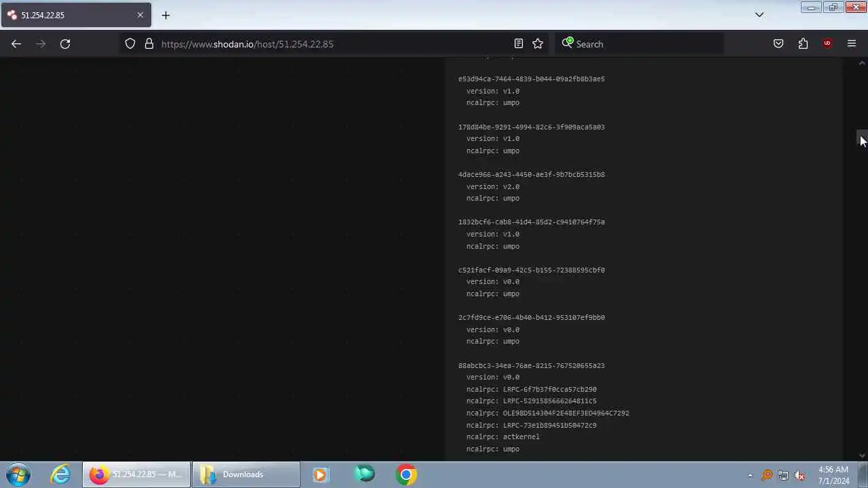Open the Downloads folder taskbar item
This screenshot has height=488, width=868.
coord(245,474)
